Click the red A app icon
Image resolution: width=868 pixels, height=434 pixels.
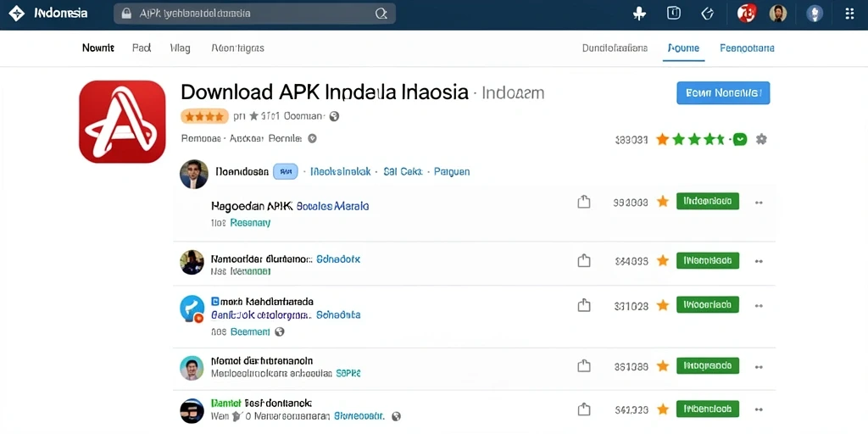pyautogui.click(x=122, y=122)
